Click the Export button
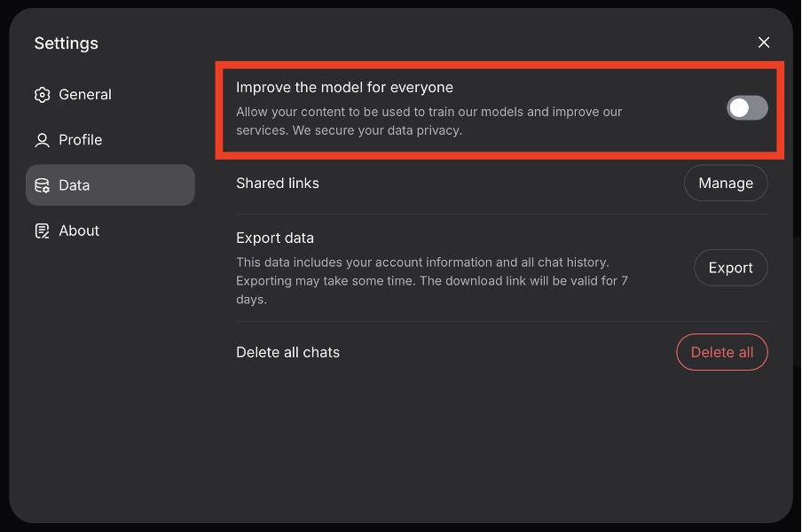 (730, 268)
